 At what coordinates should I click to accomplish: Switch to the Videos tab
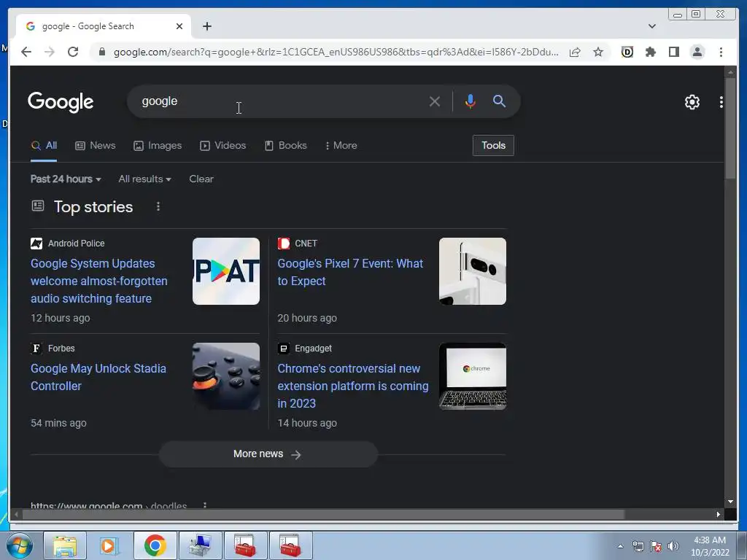[x=222, y=146]
